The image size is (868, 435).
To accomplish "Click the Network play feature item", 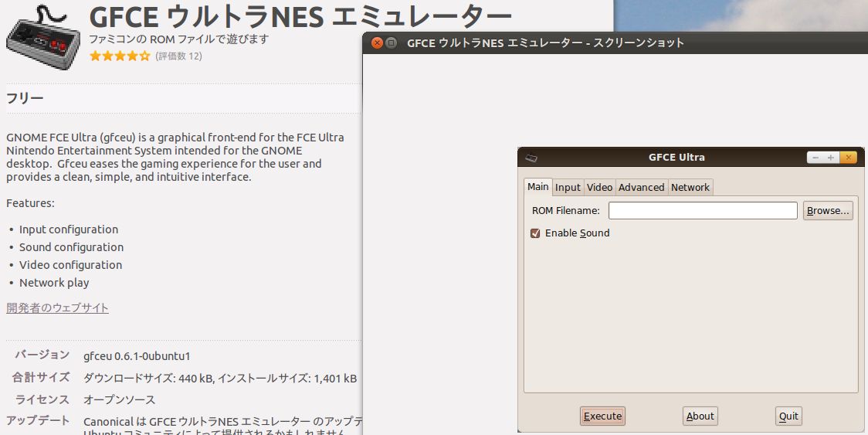I will coord(54,283).
